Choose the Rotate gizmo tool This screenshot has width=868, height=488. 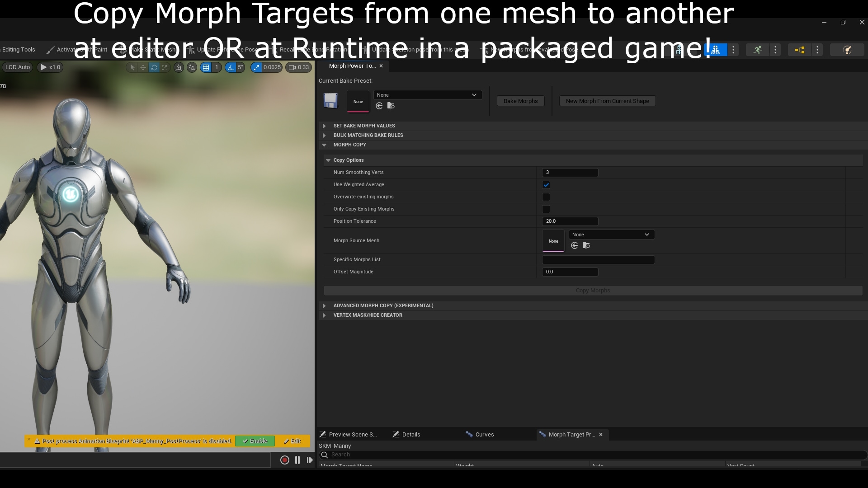coord(154,67)
